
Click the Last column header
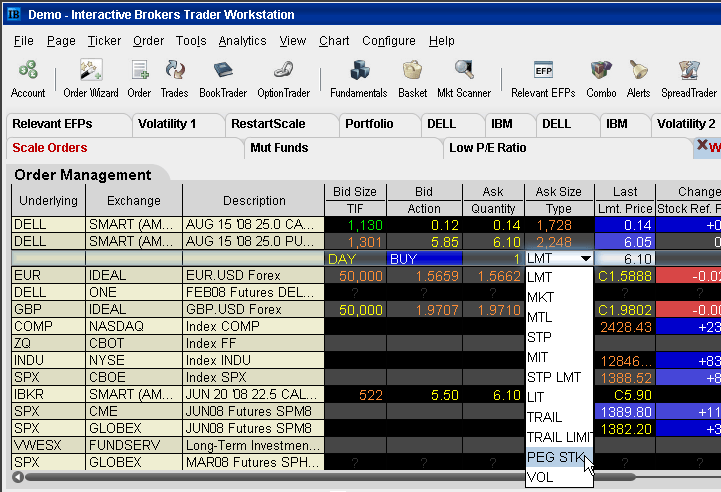pos(625,192)
